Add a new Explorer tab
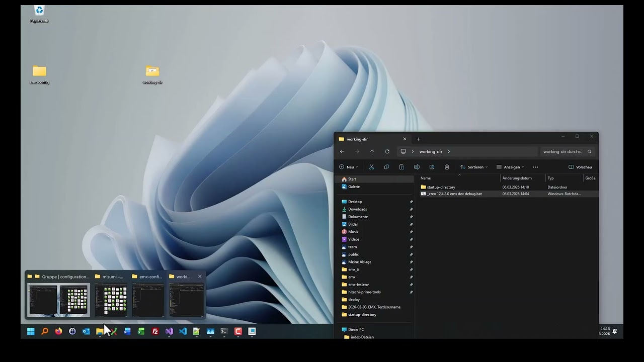This screenshot has width=644, height=362. pos(418,139)
